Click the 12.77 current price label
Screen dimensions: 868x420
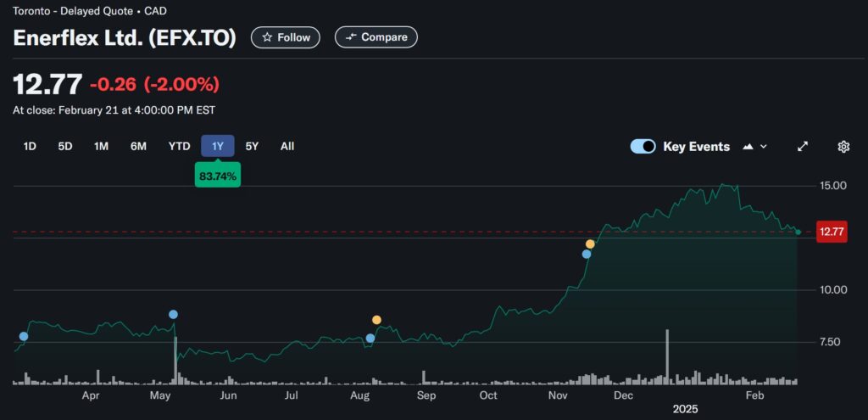832,232
